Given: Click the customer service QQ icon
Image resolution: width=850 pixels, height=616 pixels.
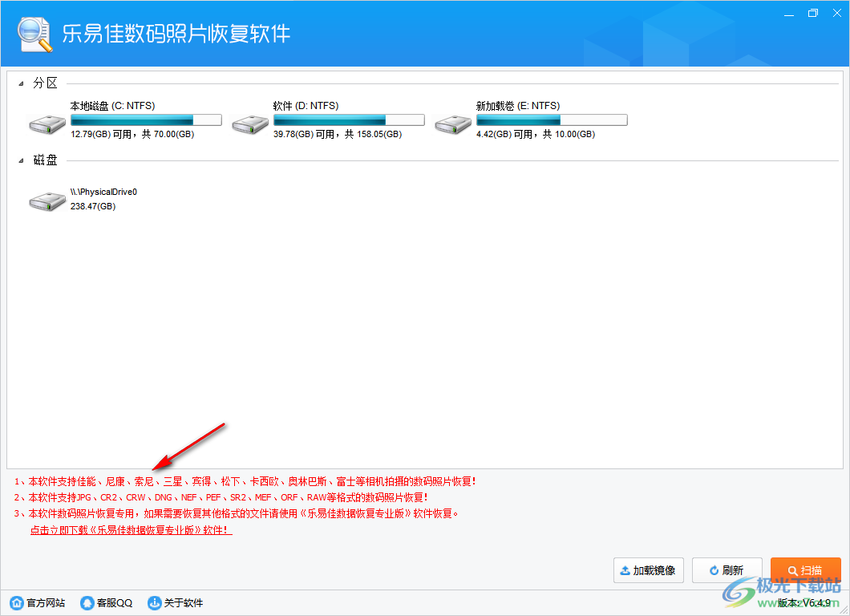Looking at the screenshot, I should click(x=87, y=602).
